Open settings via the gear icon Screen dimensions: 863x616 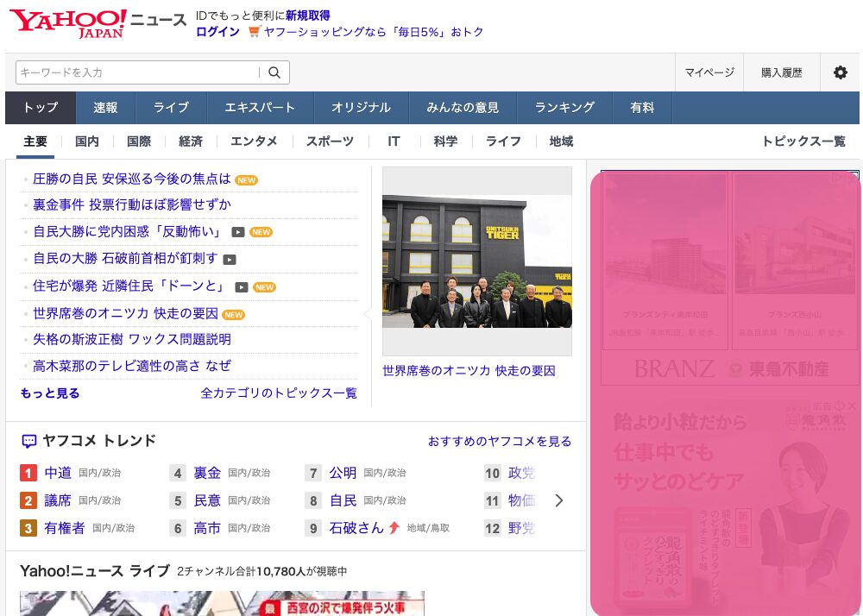[840, 72]
